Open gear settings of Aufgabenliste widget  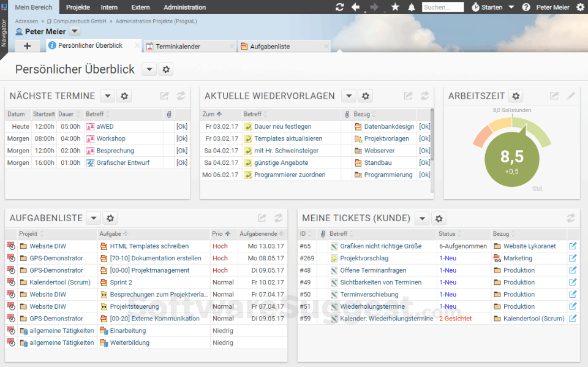[x=110, y=218]
